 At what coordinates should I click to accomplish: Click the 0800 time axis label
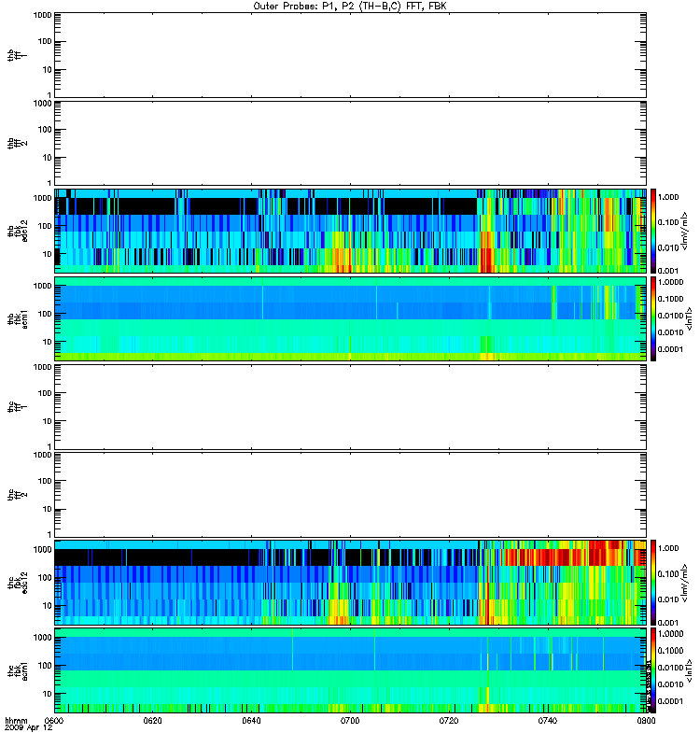click(x=646, y=720)
